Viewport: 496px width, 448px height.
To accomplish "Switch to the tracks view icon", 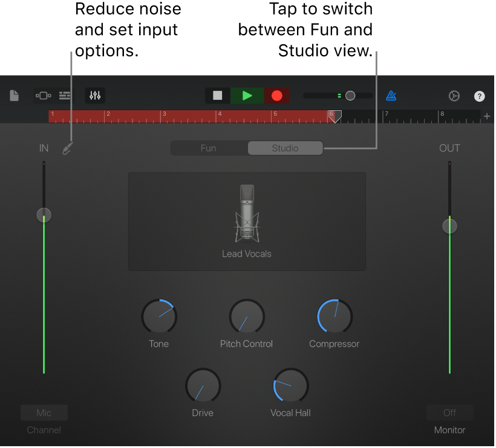I will click(x=65, y=95).
